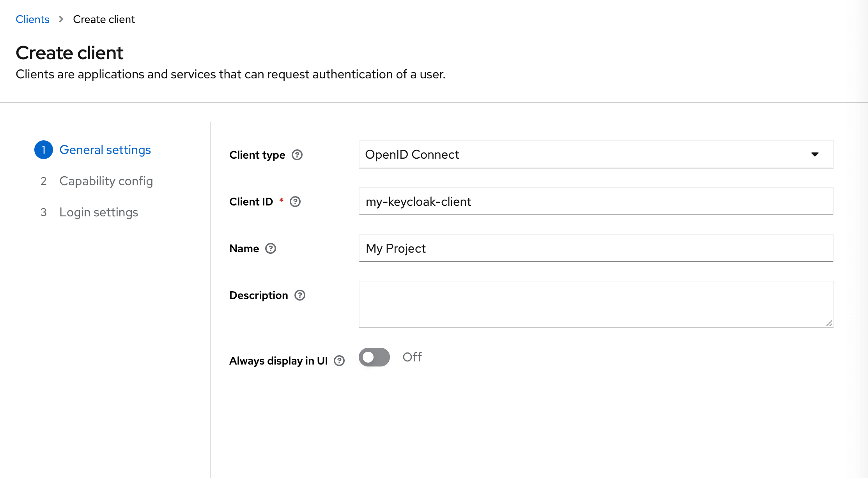Go to Capability config step
The image size is (868, 478).
pyautogui.click(x=106, y=181)
